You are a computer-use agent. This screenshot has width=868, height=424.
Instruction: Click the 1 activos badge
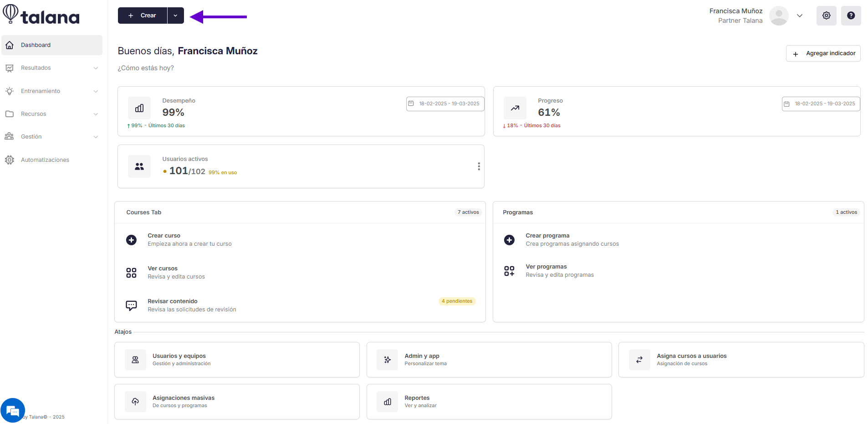click(x=846, y=212)
